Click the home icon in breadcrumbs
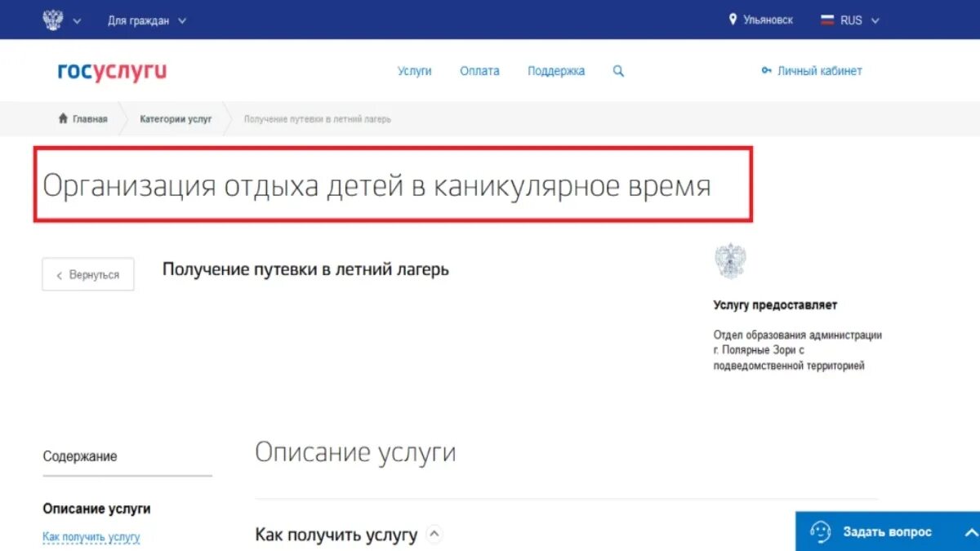 click(63, 118)
